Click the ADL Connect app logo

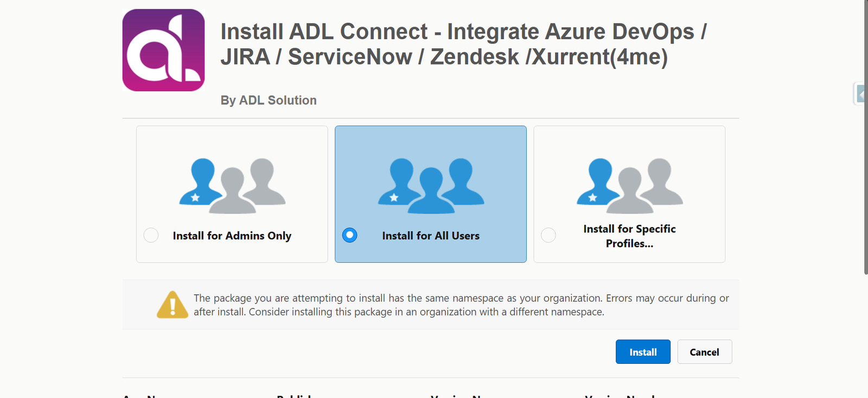[x=163, y=50]
